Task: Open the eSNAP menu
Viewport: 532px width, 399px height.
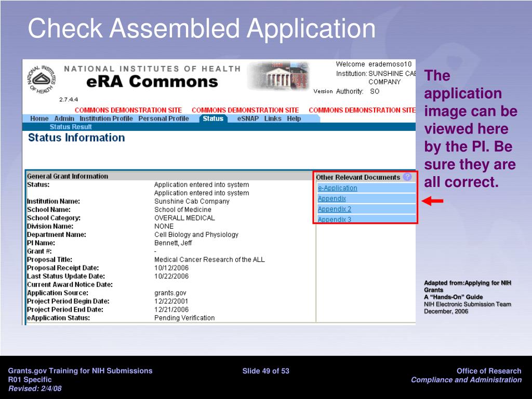Action: click(x=248, y=118)
